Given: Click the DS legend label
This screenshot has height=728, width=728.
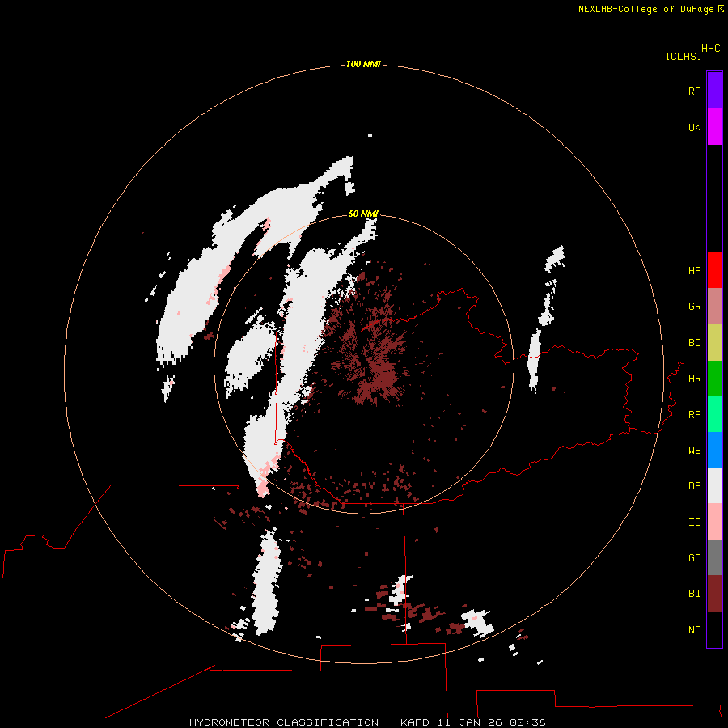Looking at the screenshot, I should coord(694,486).
